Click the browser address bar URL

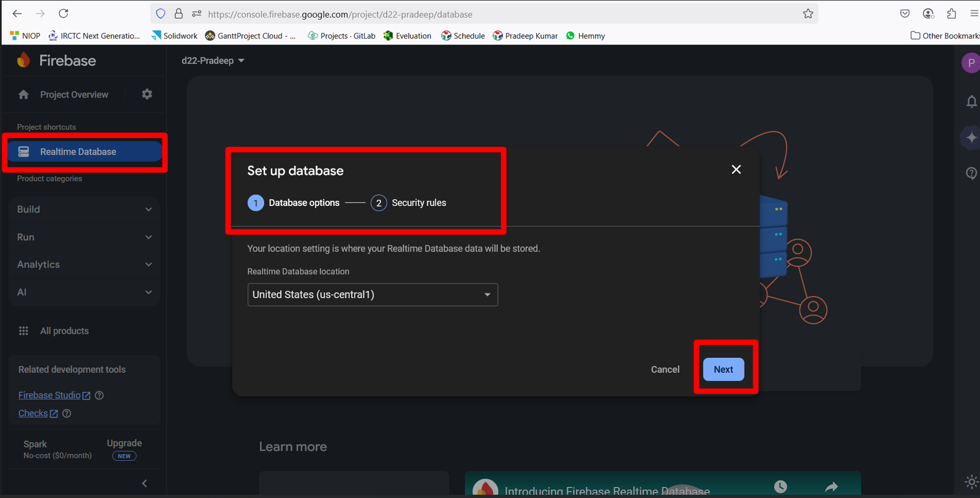pyautogui.click(x=340, y=14)
